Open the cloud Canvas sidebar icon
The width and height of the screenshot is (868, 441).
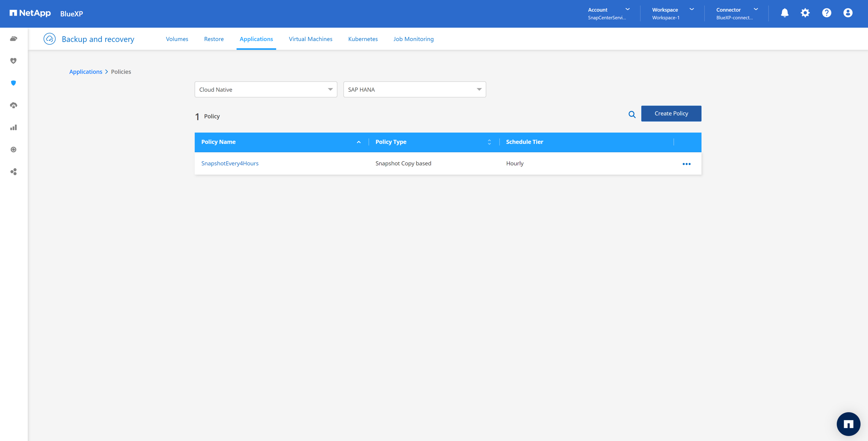pos(14,39)
